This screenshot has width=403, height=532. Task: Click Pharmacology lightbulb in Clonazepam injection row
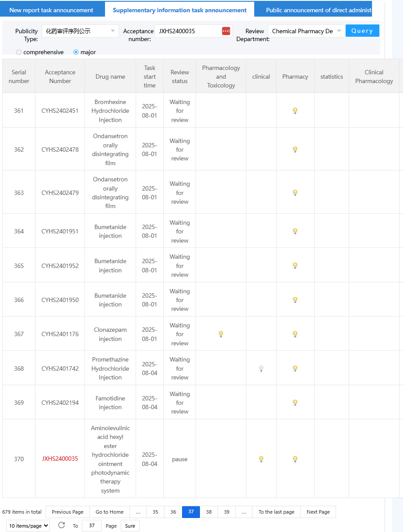(221, 334)
